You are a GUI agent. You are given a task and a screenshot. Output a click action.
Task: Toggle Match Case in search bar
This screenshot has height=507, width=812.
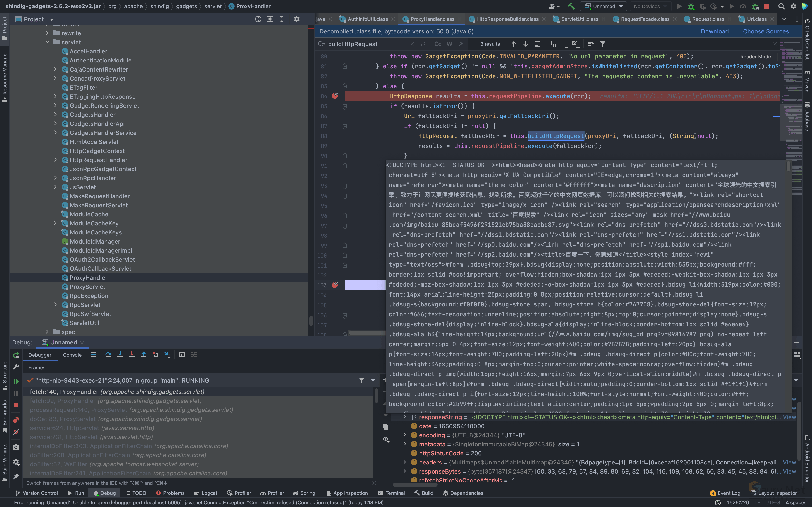(437, 44)
